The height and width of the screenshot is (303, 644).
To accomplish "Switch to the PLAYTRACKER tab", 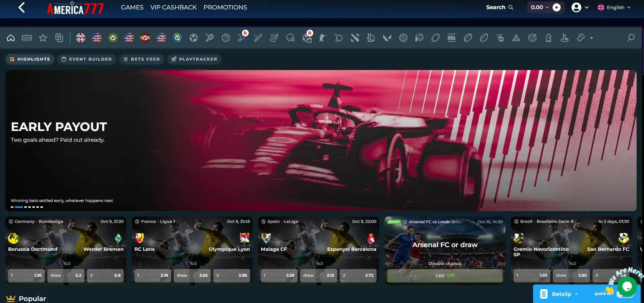I will (x=194, y=59).
